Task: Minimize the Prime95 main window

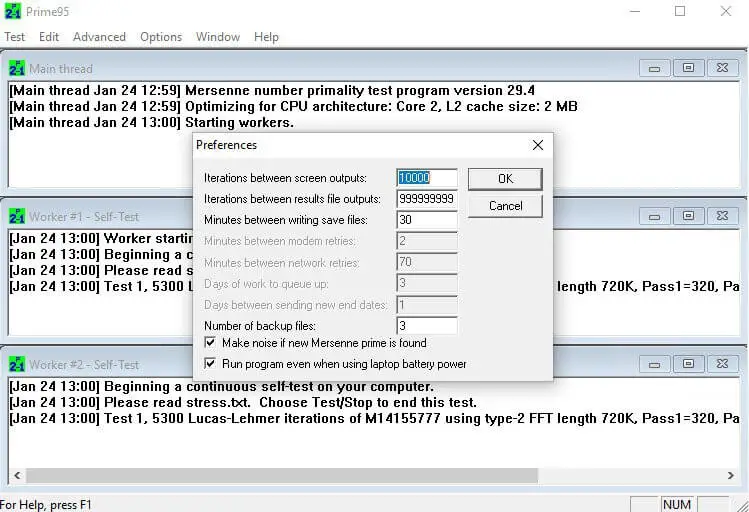Action: click(635, 11)
